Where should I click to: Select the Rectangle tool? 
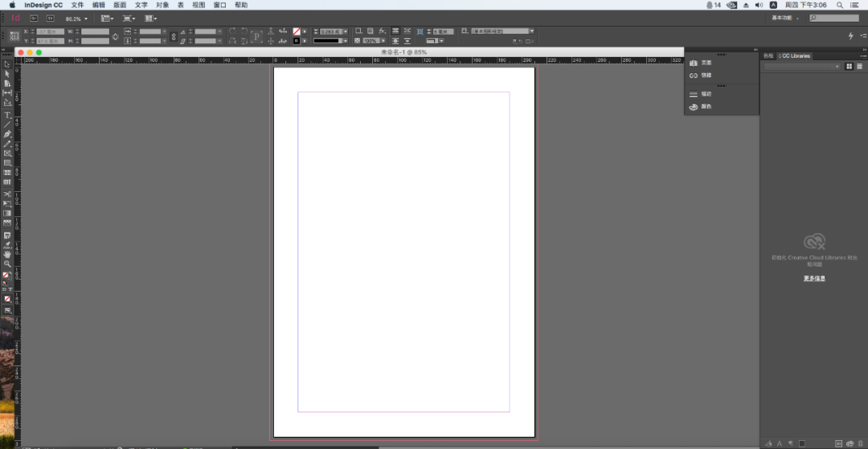(7, 163)
